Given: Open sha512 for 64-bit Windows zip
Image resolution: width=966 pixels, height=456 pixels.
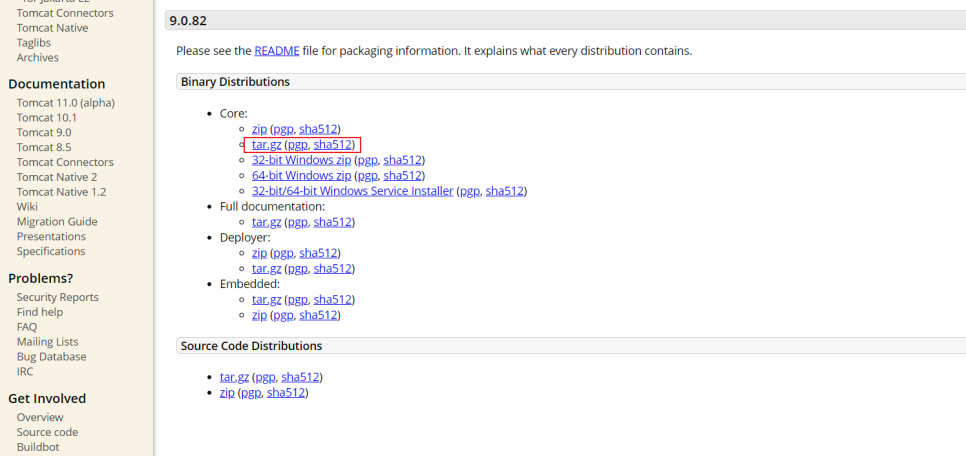Looking at the screenshot, I should pos(402,176).
